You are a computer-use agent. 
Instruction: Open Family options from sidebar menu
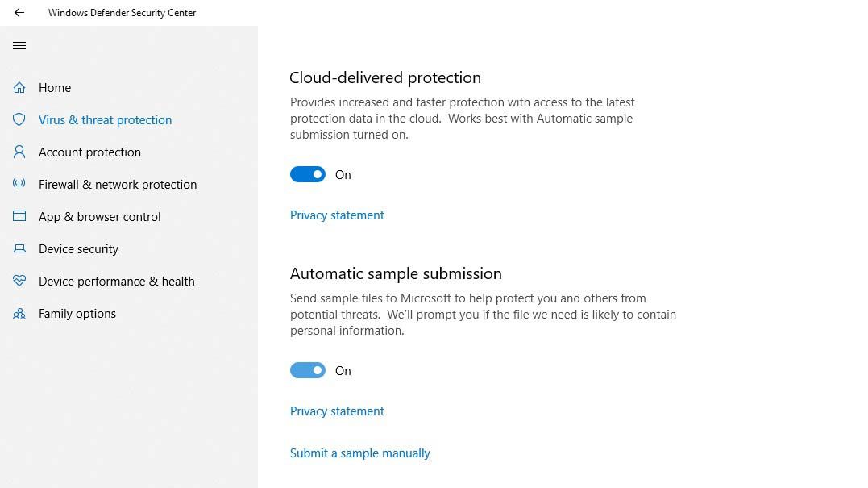(77, 313)
